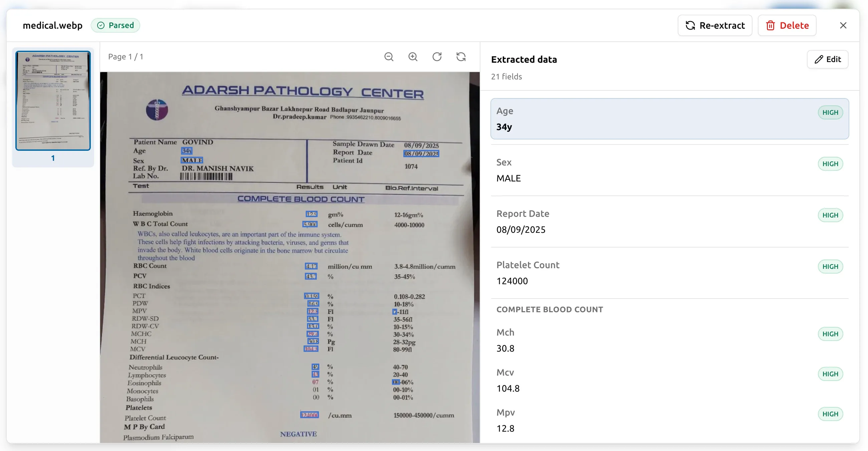Select the Age field card

[x=670, y=119]
